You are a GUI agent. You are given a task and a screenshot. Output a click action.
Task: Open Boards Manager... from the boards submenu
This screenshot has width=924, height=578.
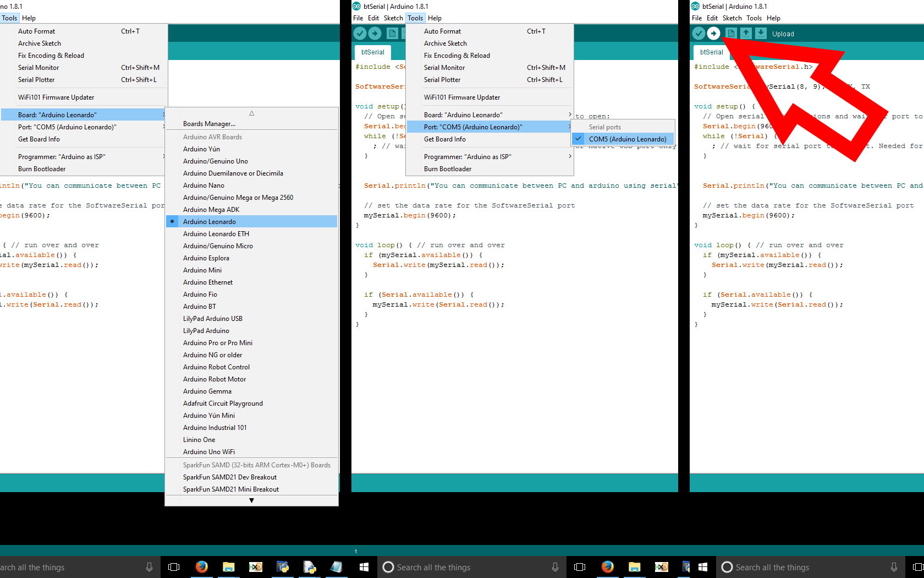(x=251, y=123)
